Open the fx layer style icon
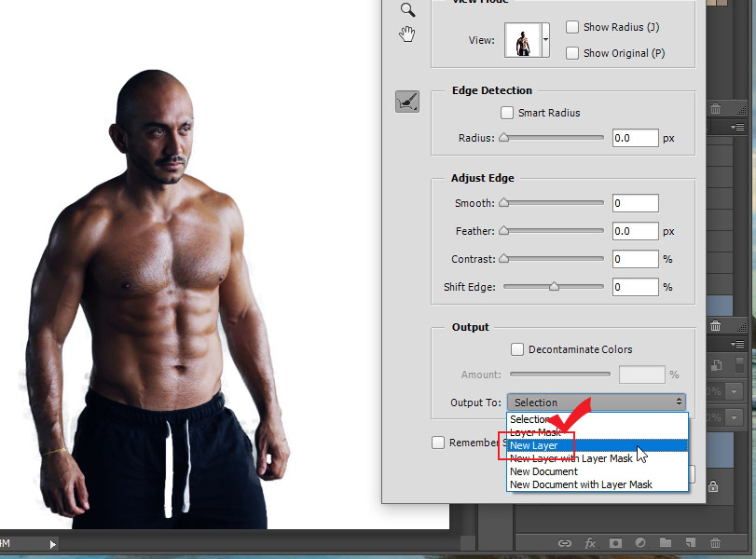This screenshot has width=756, height=559. click(590, 543)
